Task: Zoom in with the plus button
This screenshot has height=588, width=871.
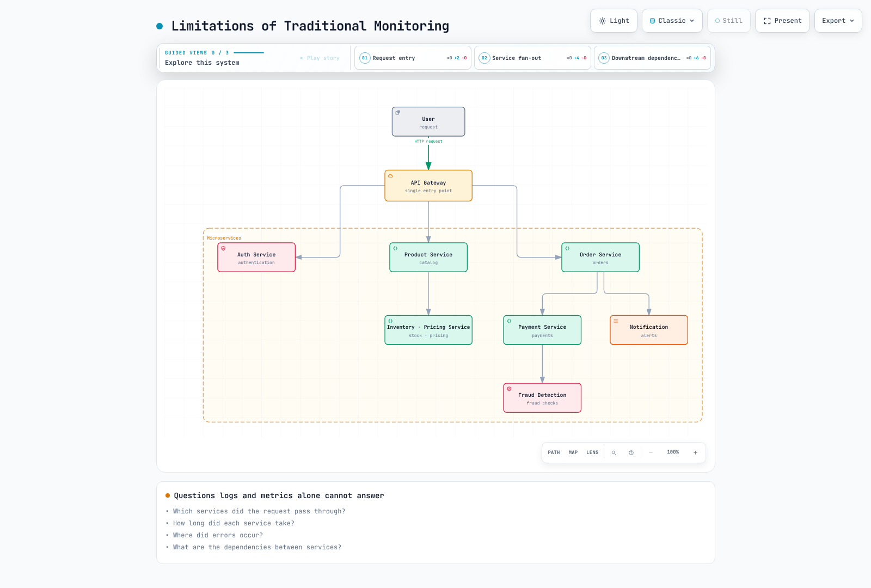Action: tap(695, 452)
